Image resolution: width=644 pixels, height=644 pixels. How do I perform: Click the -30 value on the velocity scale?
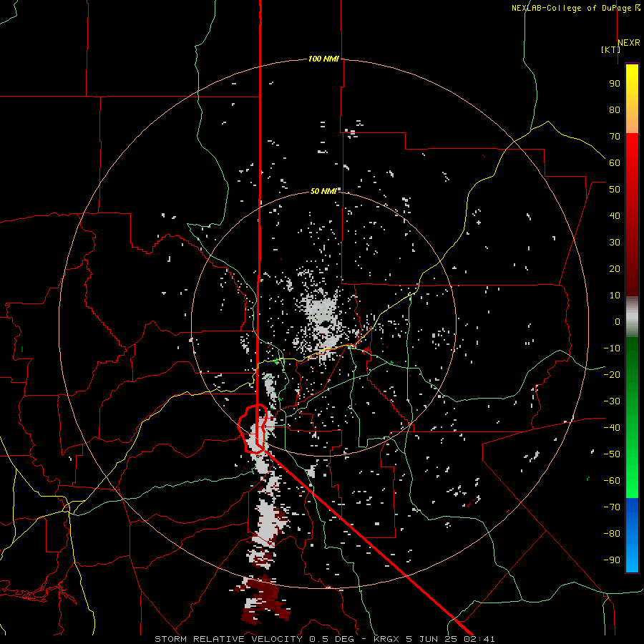pos(612,401)
